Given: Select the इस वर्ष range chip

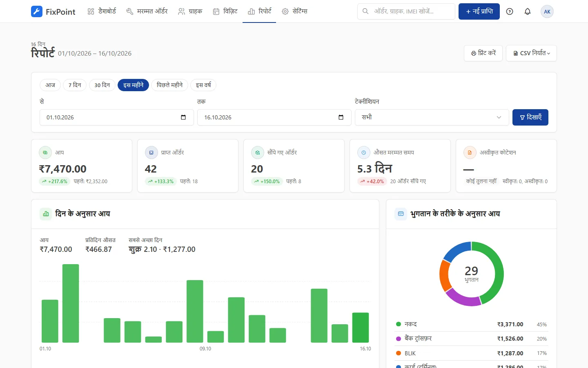Looking at the screenshot, I should tap(203, 85).
